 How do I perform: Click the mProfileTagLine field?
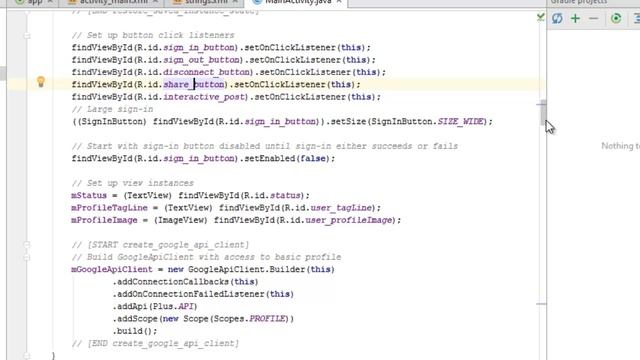click(109, 208)
